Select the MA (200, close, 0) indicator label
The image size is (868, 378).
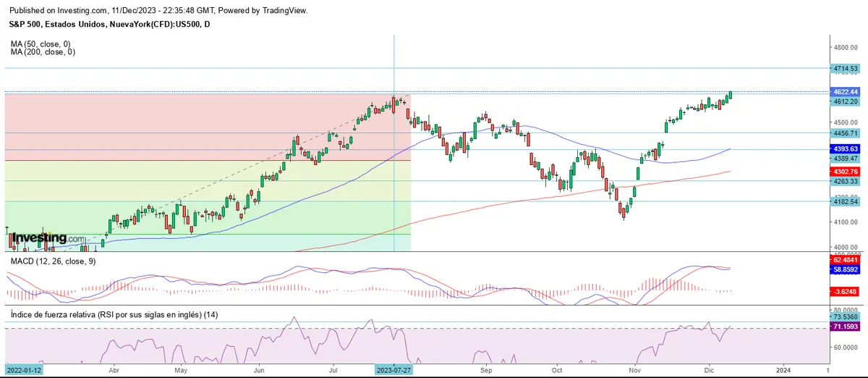[x=45, y=52]
